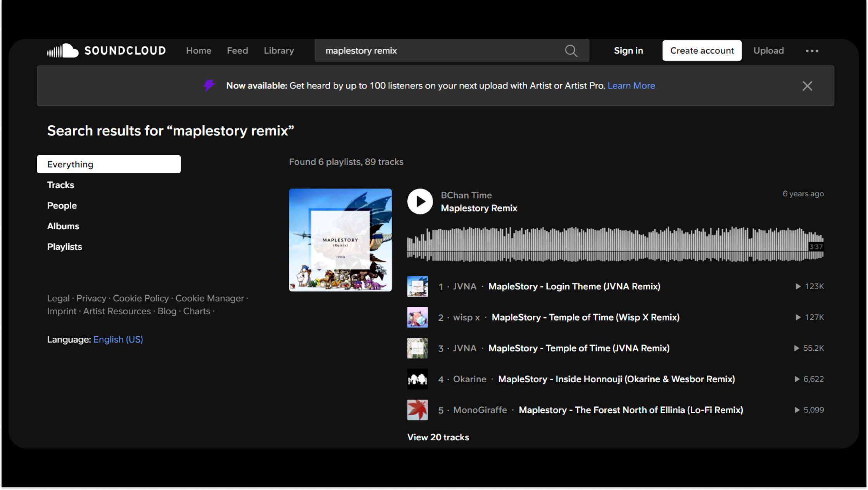Click the Sign in button
The width and height of the screenshot is (868, 490).
[x=628, y=50]
